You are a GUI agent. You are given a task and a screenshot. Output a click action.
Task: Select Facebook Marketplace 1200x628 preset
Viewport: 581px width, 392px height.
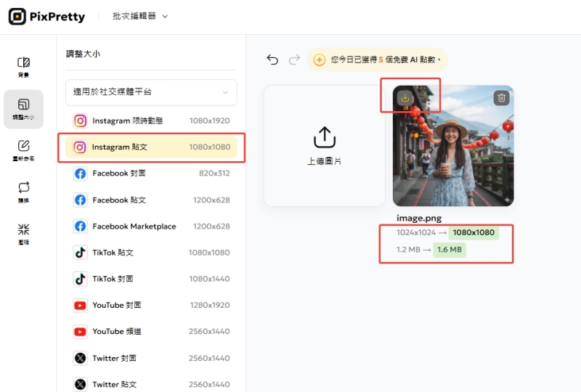(151, 226)
